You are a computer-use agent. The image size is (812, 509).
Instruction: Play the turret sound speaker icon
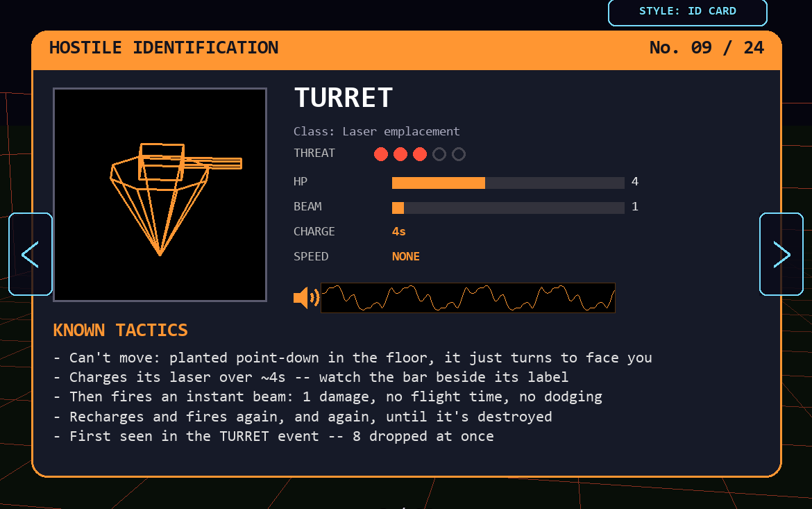coord(306,298)
